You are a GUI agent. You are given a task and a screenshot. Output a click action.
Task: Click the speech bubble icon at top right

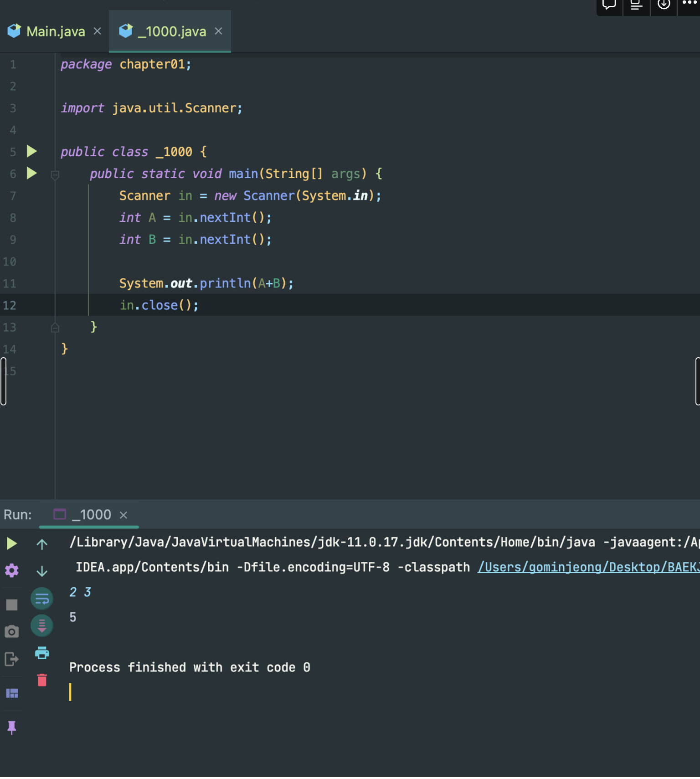(609, 5)
